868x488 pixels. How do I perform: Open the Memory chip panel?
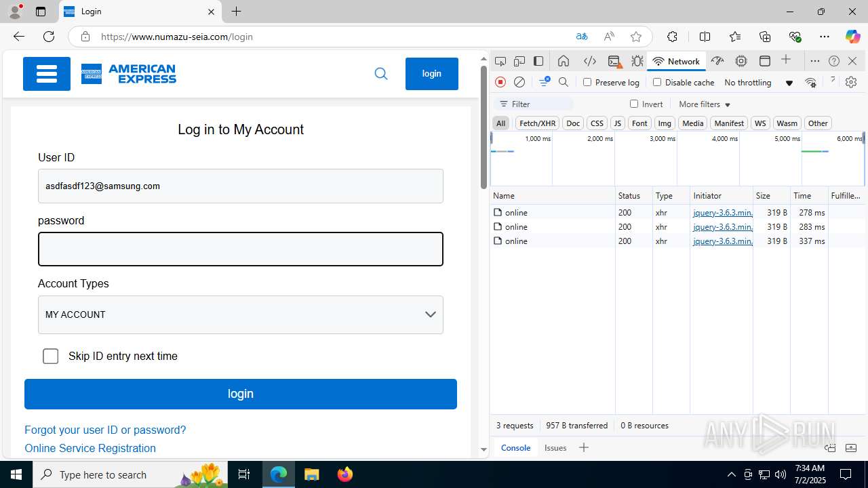(741, 61)
